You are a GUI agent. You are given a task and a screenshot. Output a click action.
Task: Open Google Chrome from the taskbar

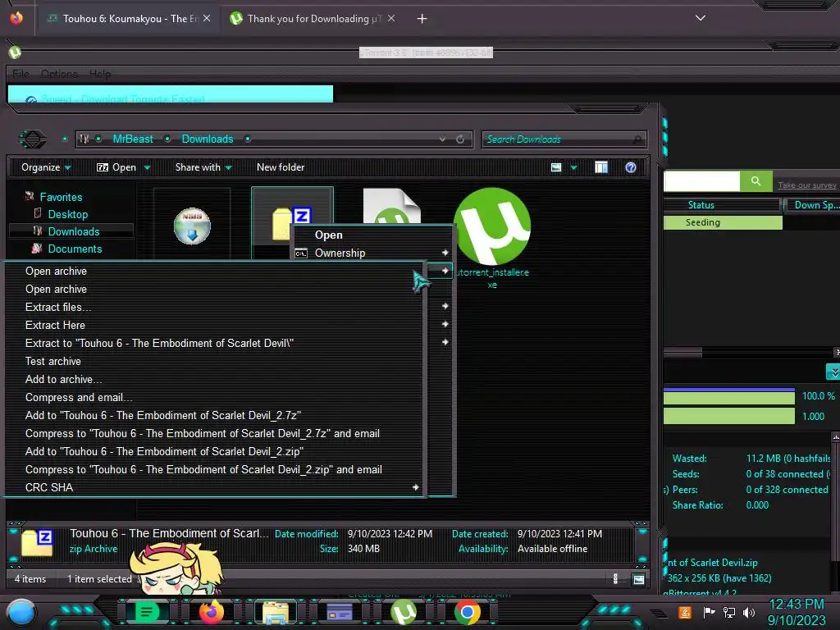pos(467,612)
